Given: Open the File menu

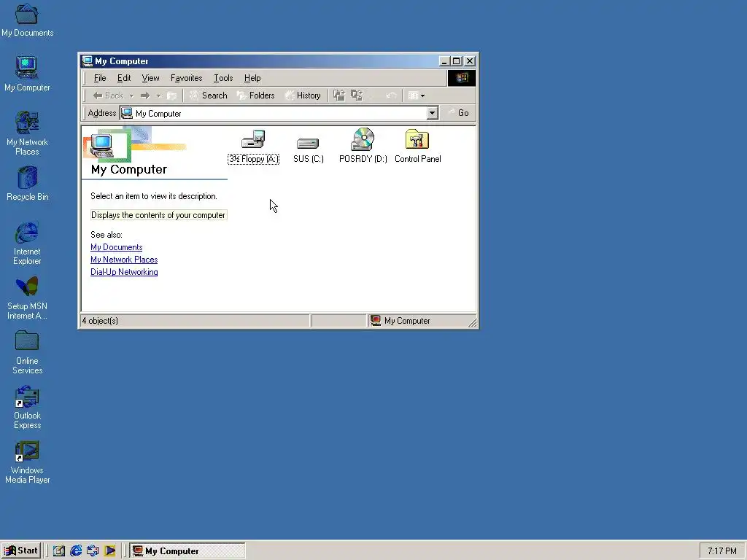Looking at the screenshot, I should (x=100, y=78).
